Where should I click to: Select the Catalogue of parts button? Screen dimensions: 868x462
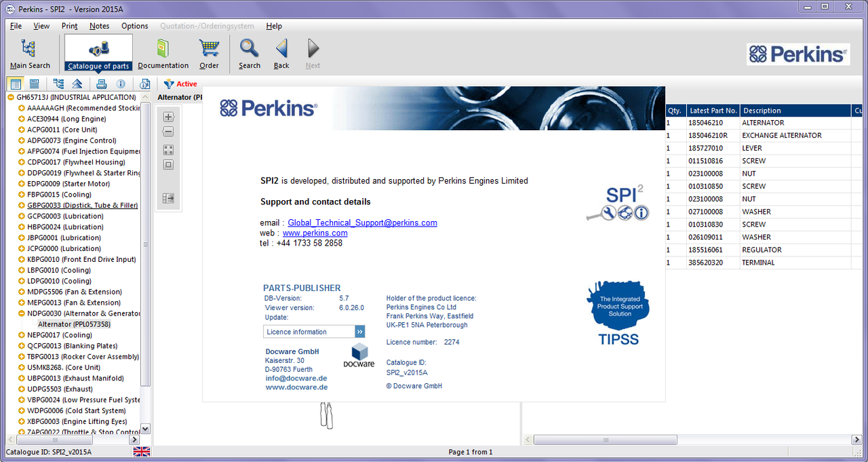click(98, 53)
